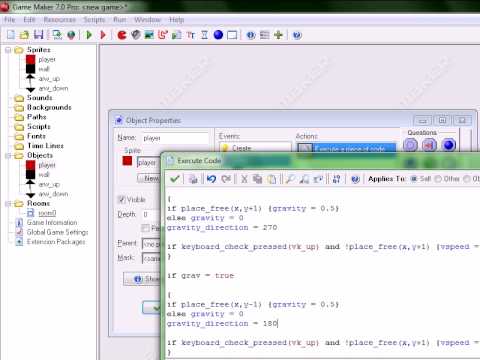Add a path using the toolbar icon

163,35
